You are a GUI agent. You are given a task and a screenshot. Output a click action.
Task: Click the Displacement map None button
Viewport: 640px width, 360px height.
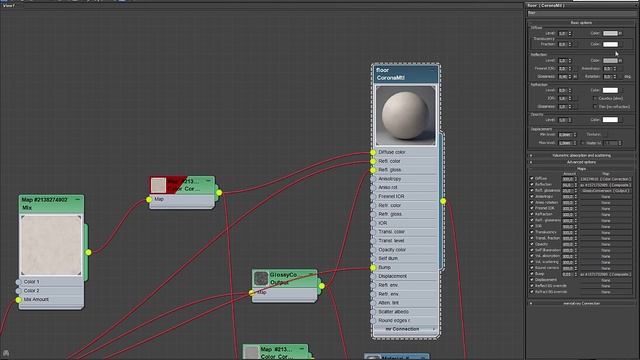[x=606, y=280]
